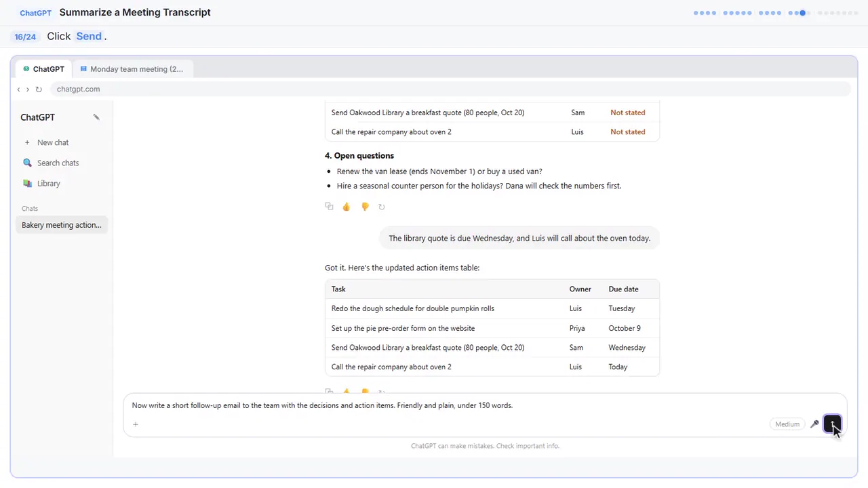Switch to Monday team meeting tab

(132, 69)
